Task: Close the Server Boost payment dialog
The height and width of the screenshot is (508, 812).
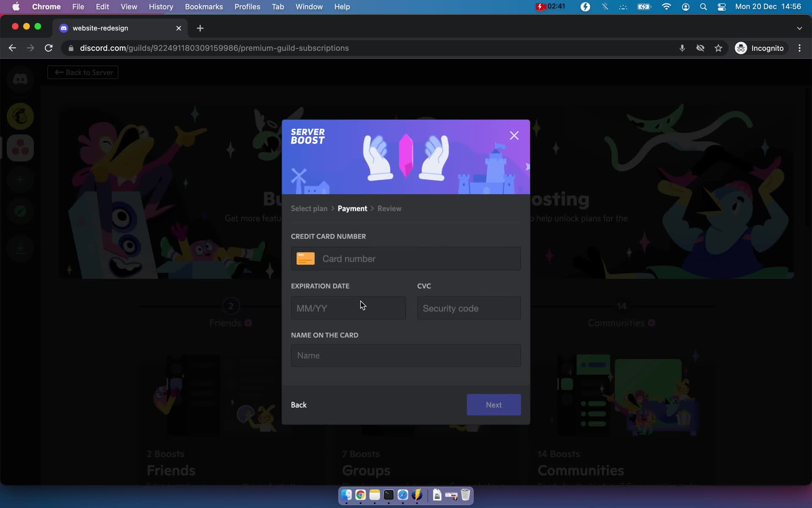Action: coord(513,135)
